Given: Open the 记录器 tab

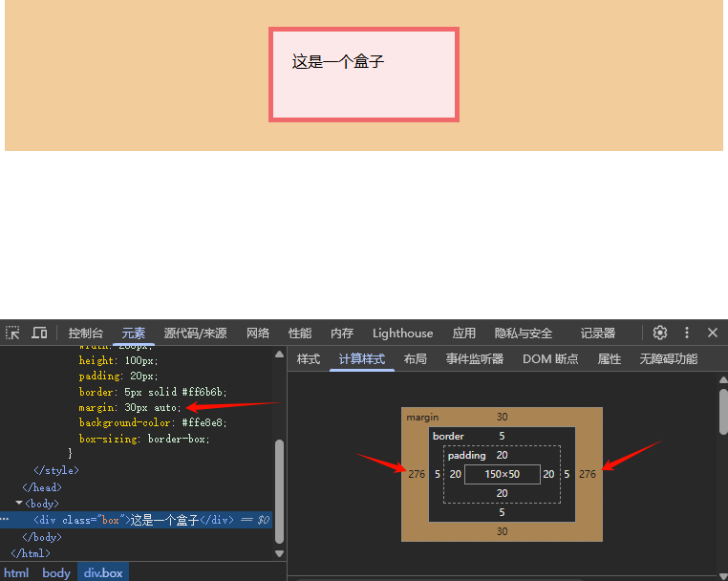Looking at the screenshot, I should 597,334.
